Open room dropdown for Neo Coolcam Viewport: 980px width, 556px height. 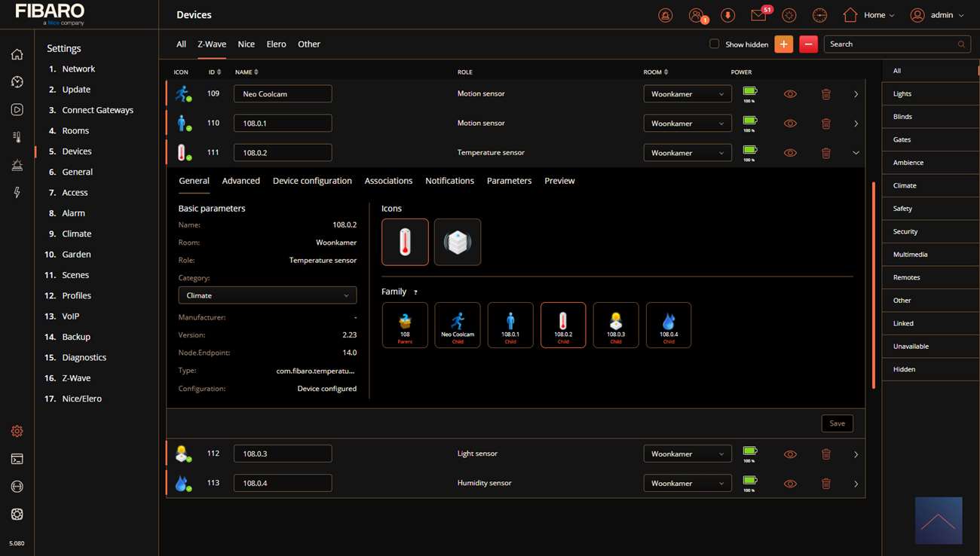pos(687,94)
